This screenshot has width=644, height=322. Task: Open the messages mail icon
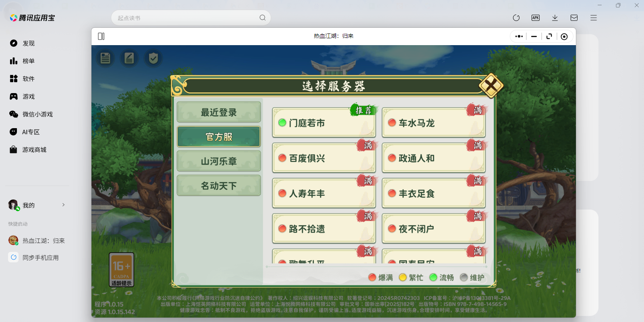(x=574, y=18)
